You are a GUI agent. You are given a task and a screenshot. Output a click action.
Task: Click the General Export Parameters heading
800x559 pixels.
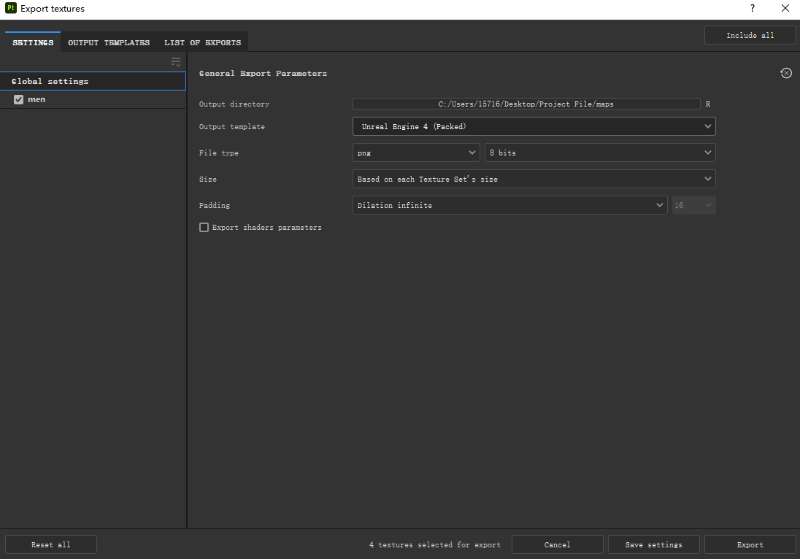(x=263, y=73)
